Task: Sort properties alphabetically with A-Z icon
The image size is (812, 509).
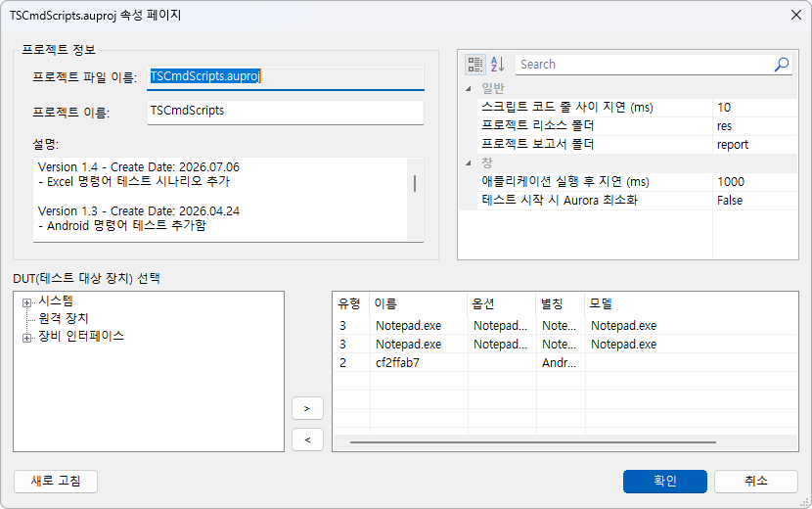Action: [x=497, y=65]
